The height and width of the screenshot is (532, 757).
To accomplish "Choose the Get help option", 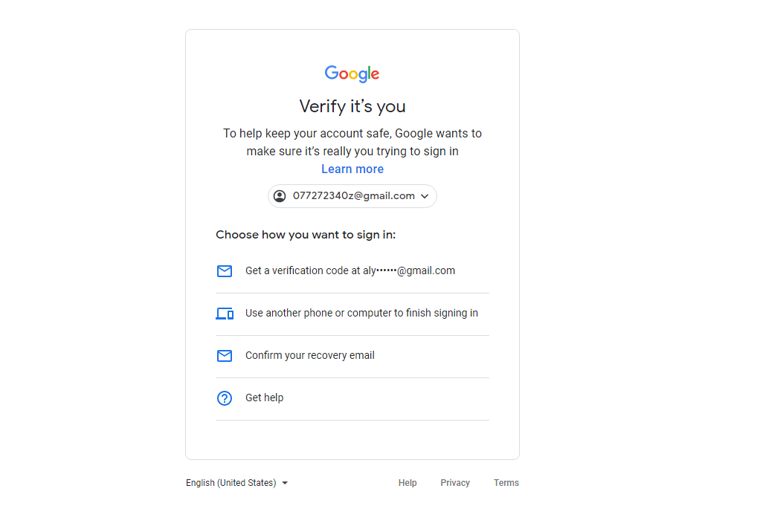I will click(x=265, y=398).
